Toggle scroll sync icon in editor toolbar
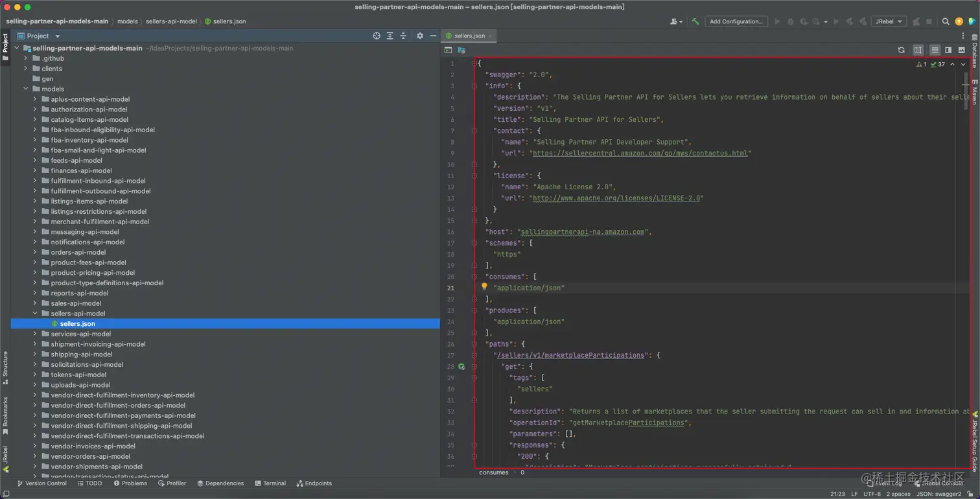Screen dimensions: 980x499 [918, 50]
